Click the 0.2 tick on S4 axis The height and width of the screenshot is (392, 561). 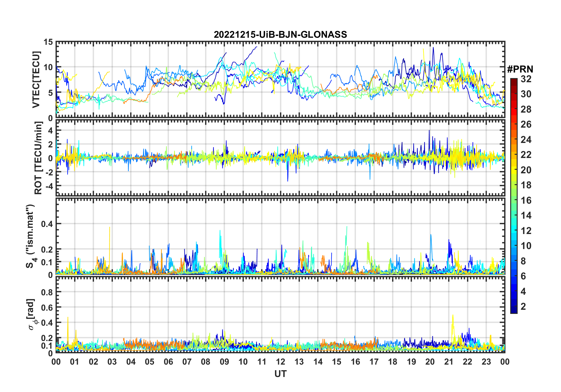coord(47,249)
